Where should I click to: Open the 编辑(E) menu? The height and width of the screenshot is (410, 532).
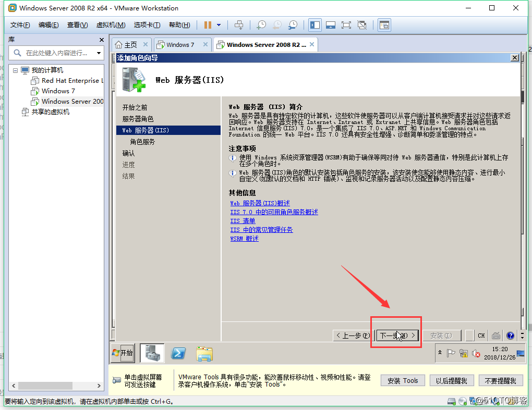point(49,25)
